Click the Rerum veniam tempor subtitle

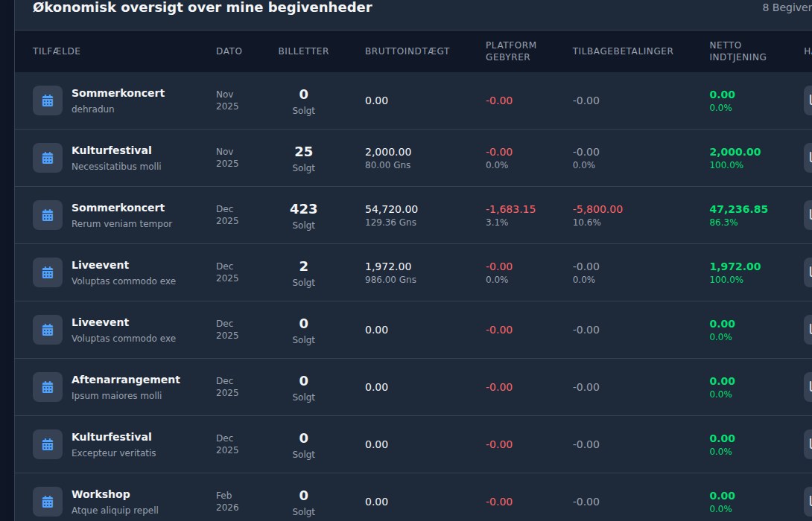pyautogui.click(x=121, y=224)
